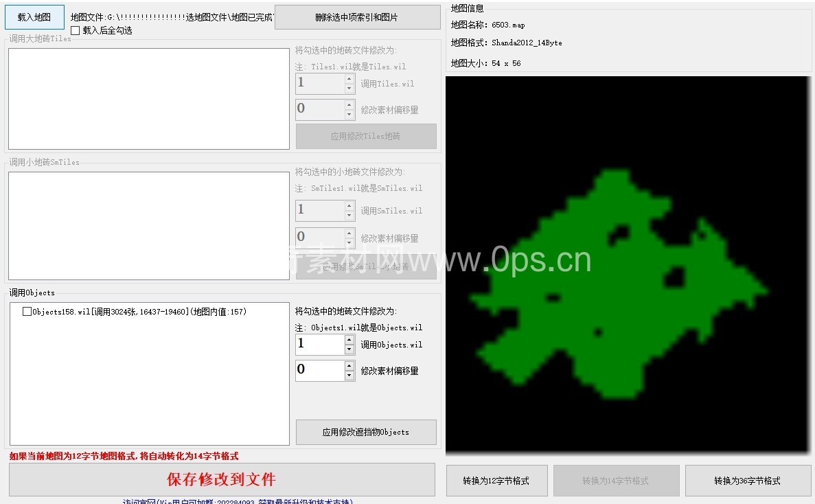Enable the 载入后全勾选 checkbox
815x504 pixels.
pyautogui.click(x=76, y=31)
